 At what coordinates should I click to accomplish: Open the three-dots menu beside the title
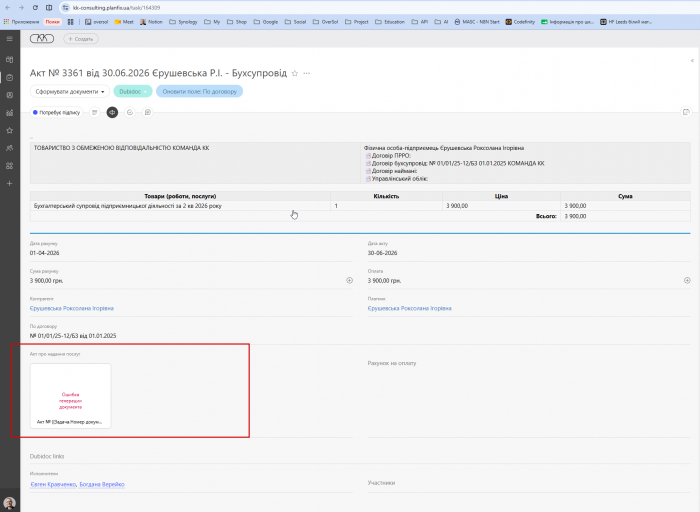307,73
